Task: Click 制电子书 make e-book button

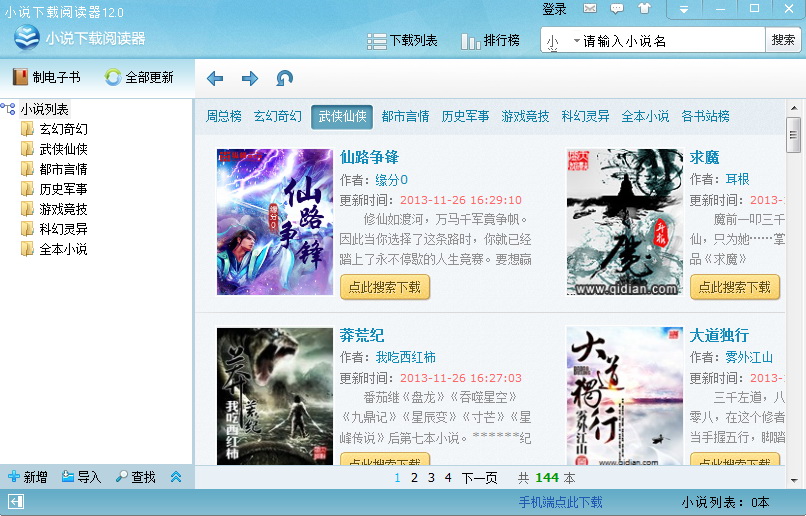Action: 46,77
